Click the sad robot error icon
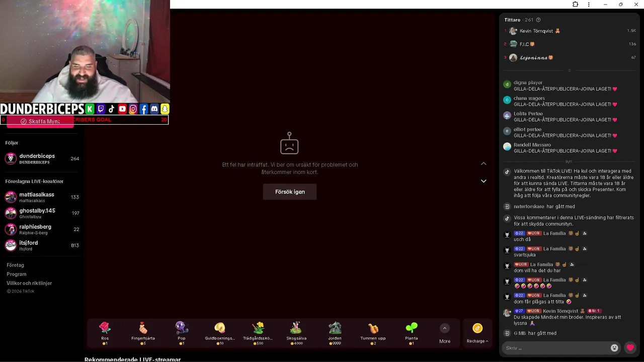Viewport: 644px width, 362px height. click(x=289, y=143)
